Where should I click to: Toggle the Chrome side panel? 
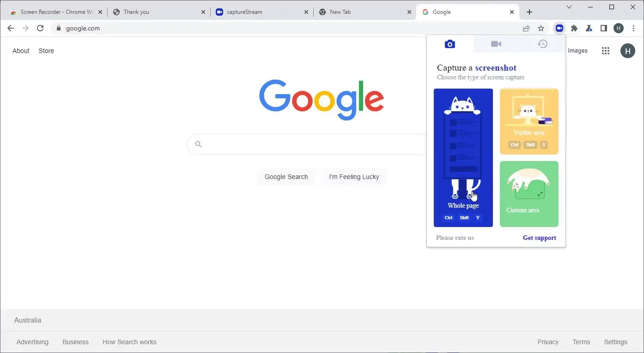[x=603, y=28]
